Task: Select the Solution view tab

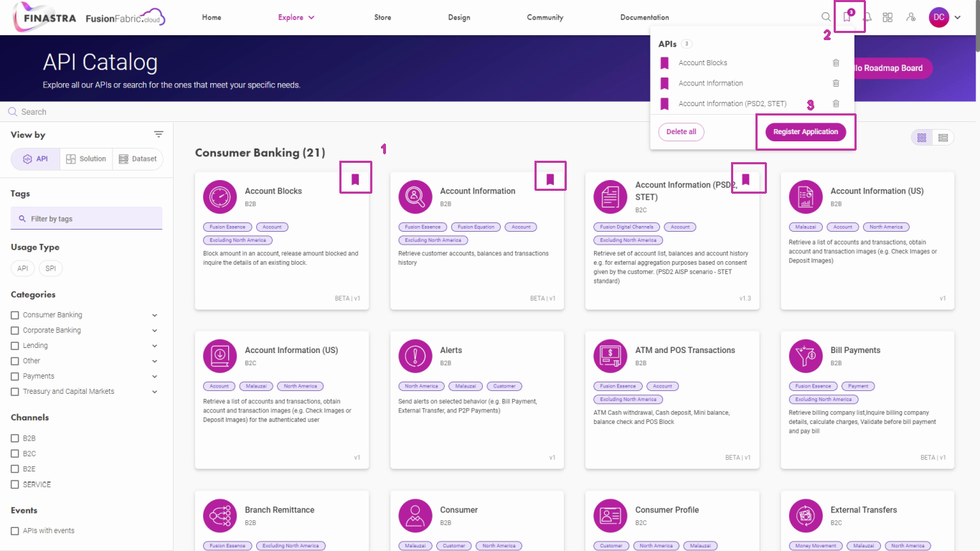Action: [86, 159]
